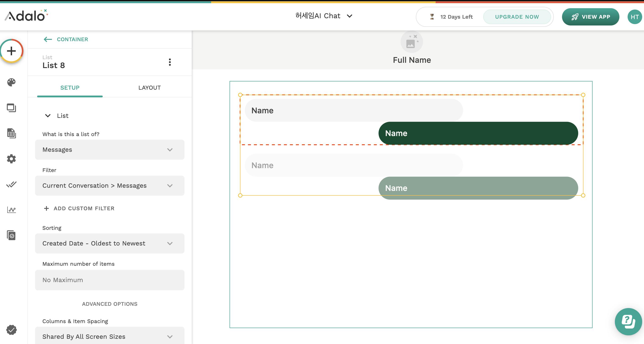The height and width of the screenshot is (344, 644).
Task: Switch to the Layout tab
Action: [x=149, y=88]
